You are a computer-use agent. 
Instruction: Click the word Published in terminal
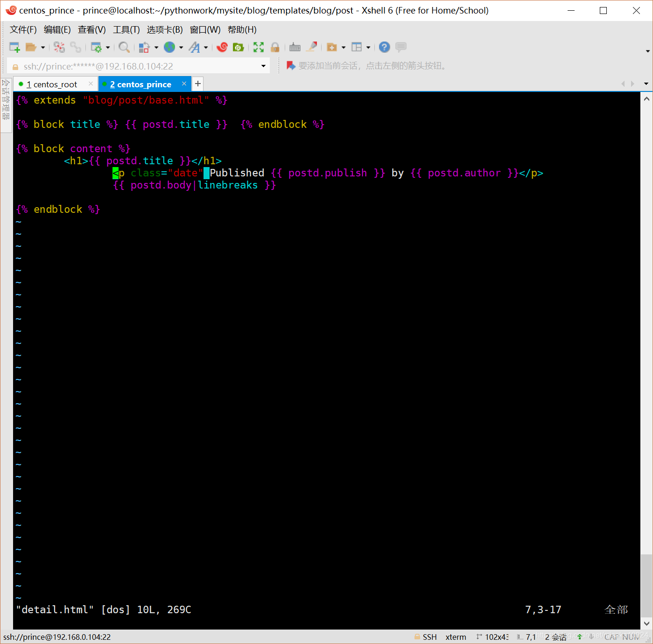[237, 173]
